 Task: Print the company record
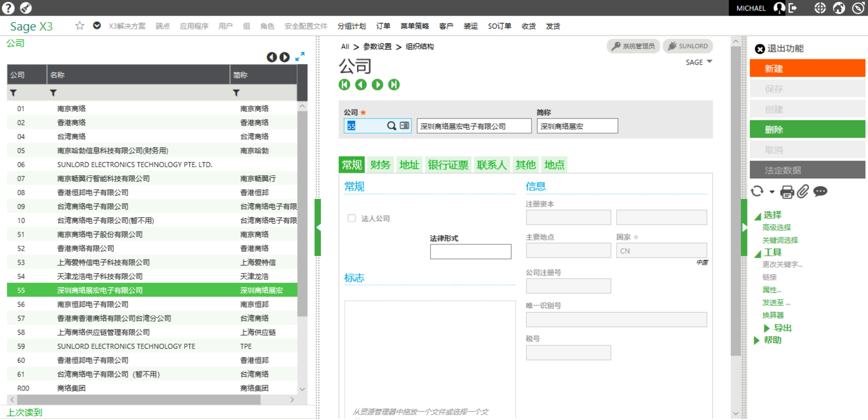click(x=787, y=192)
